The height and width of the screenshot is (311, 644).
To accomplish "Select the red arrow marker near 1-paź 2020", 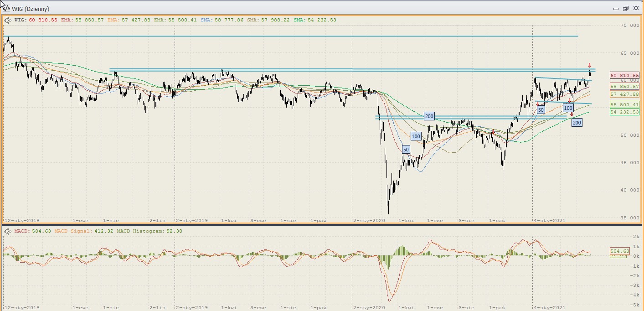I will click(x=493, y=132).
